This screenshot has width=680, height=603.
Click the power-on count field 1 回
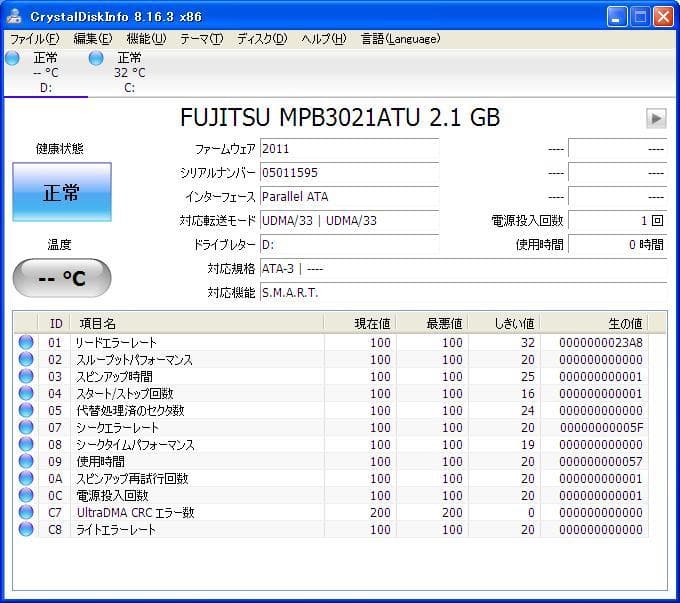[x=618, y=220]
